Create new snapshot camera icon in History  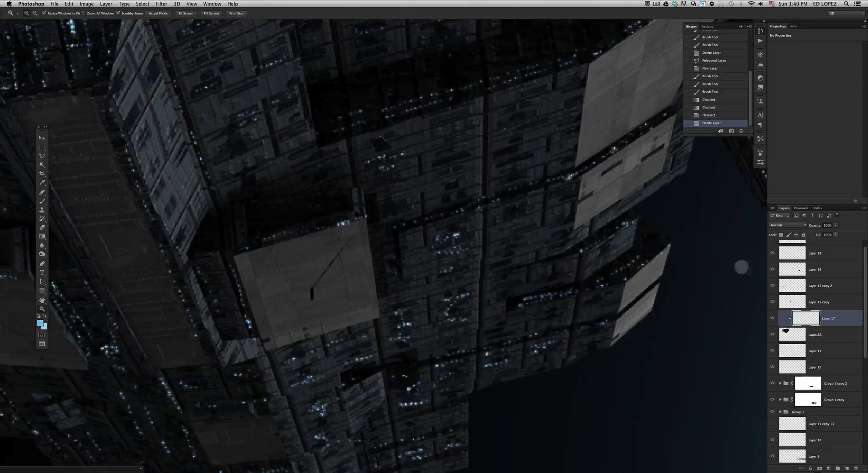click(x=731, y=131)
